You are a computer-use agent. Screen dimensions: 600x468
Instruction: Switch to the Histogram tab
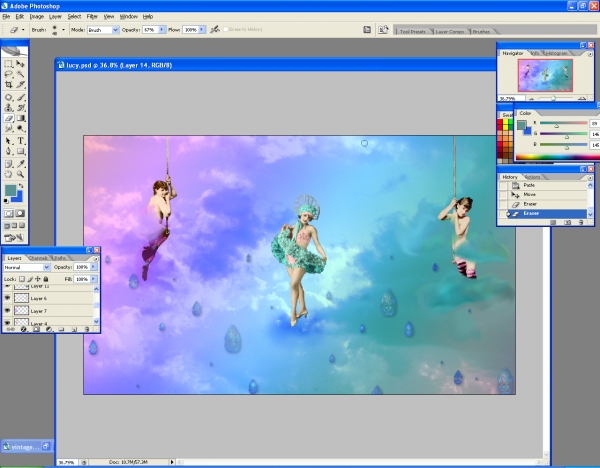tap(557, 53)
